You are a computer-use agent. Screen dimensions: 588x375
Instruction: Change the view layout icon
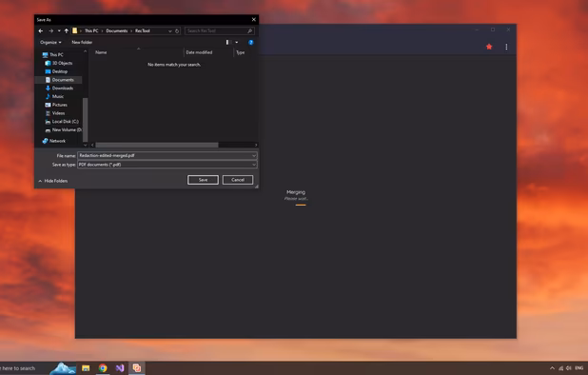[227, 43]
